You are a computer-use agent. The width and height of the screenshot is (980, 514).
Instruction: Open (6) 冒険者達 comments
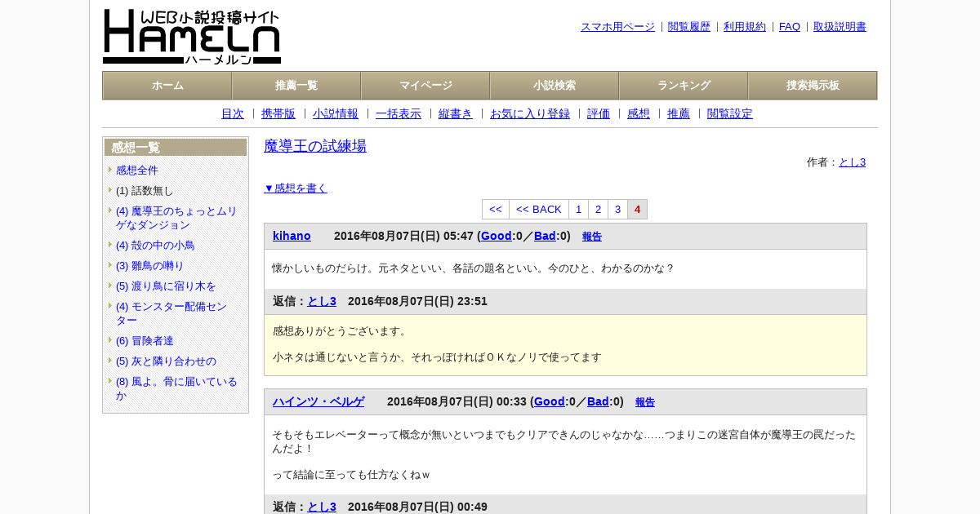(x=145, y=341)
